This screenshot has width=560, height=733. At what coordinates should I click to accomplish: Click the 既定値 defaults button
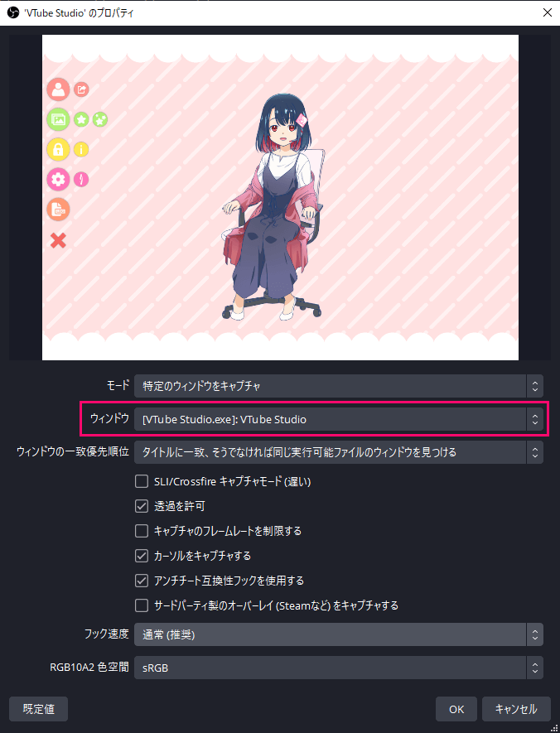click(x=38, y=709)
